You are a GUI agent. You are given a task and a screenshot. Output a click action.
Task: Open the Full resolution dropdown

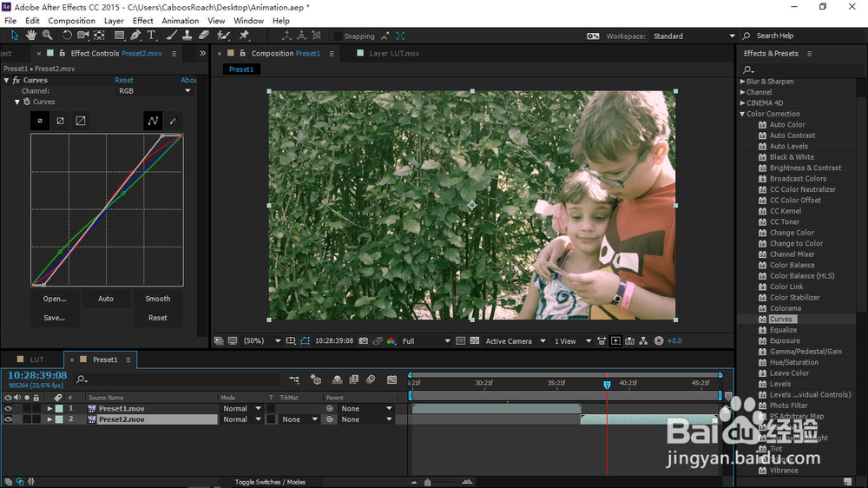tap(425, 341)
